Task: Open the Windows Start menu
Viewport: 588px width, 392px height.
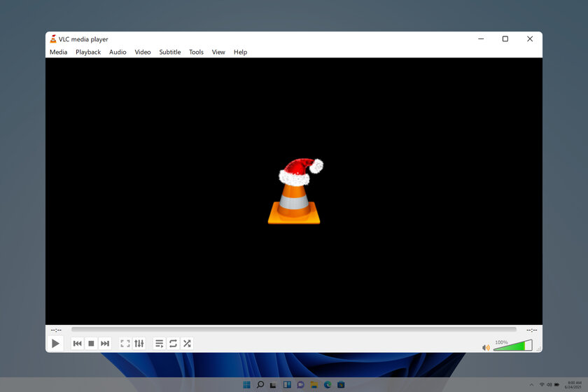Action: click(x=246, y=384)
